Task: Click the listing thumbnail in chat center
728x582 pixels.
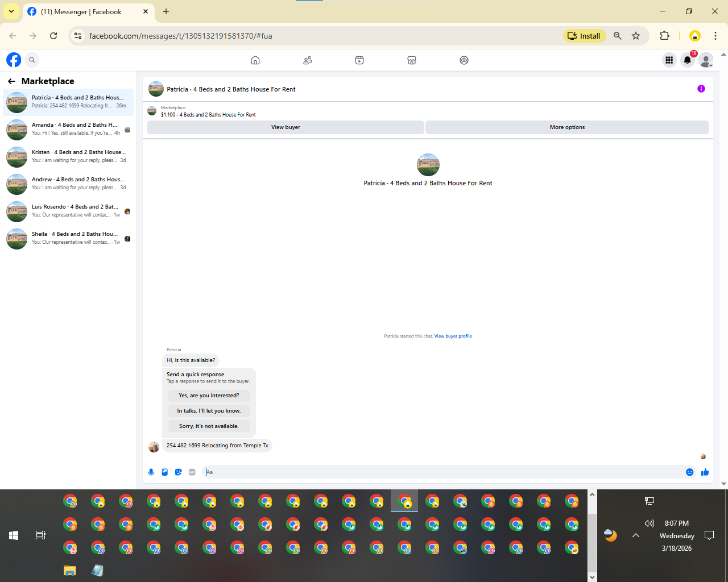Action: click(x=428, y=165)
